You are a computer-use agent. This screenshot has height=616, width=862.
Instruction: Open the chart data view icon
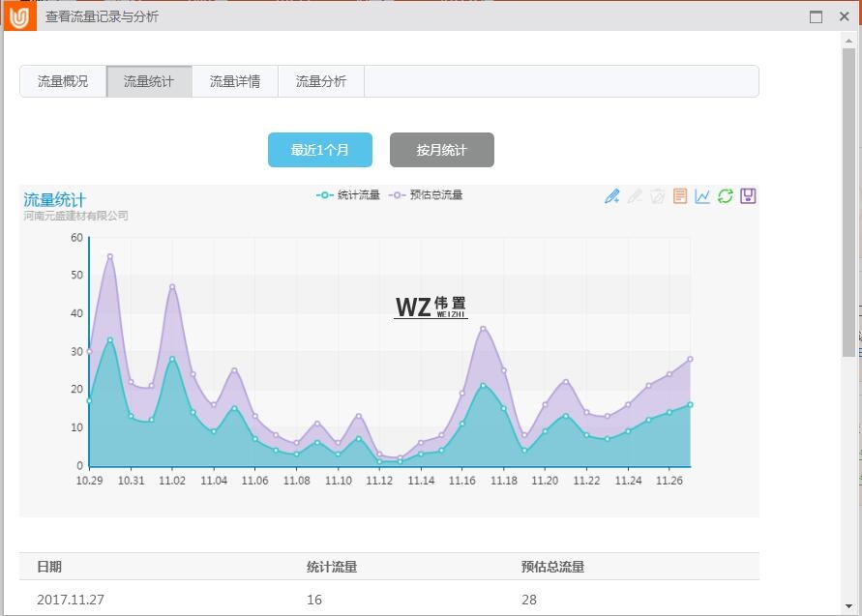[x=680, y=196]
